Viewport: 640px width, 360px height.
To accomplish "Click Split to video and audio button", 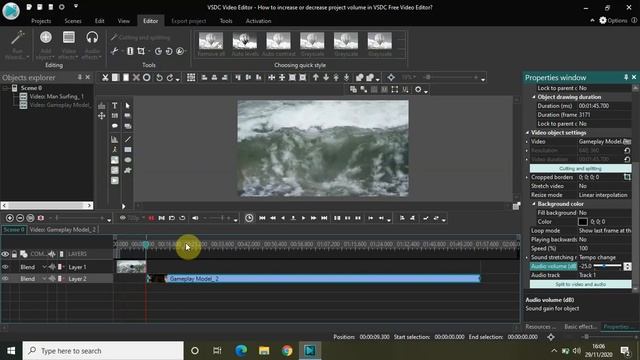I will pyautogui.click(x=580, y=284).
